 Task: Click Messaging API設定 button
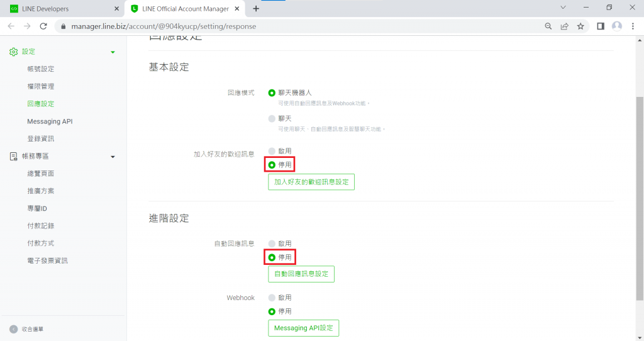[x=304, y=328]
